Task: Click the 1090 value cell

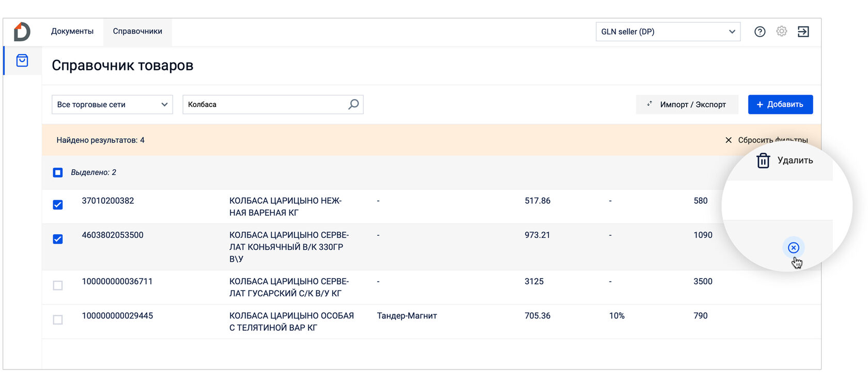Action: click(x=703, y=235)
